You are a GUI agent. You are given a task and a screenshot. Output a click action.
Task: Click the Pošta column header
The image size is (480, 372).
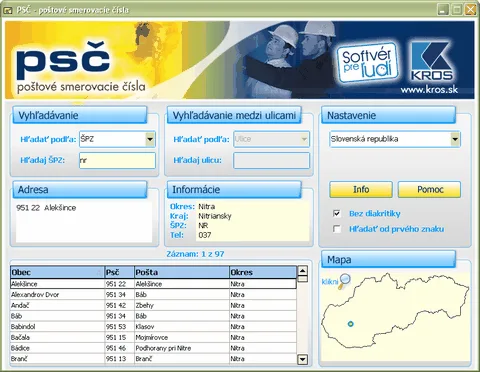pyautogui.click(x=182, y=272)
